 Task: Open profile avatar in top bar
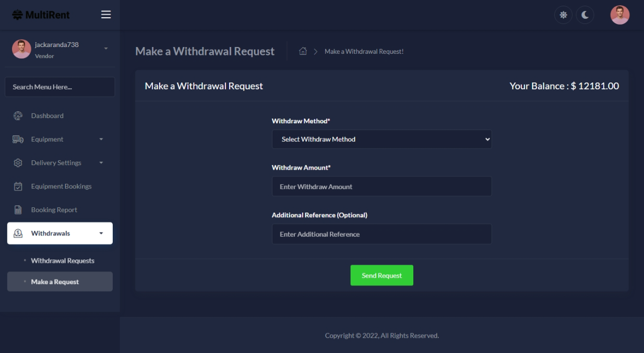point(619,15)
